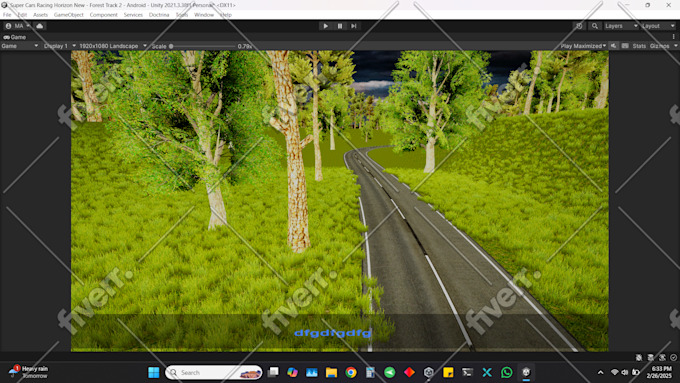
Task: Open the 1920x1080 Landscape resolution dropdown
Action: 113,46
